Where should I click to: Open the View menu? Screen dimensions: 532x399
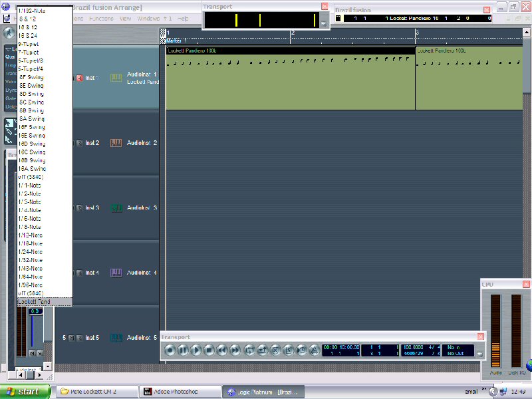pos(125,19)
